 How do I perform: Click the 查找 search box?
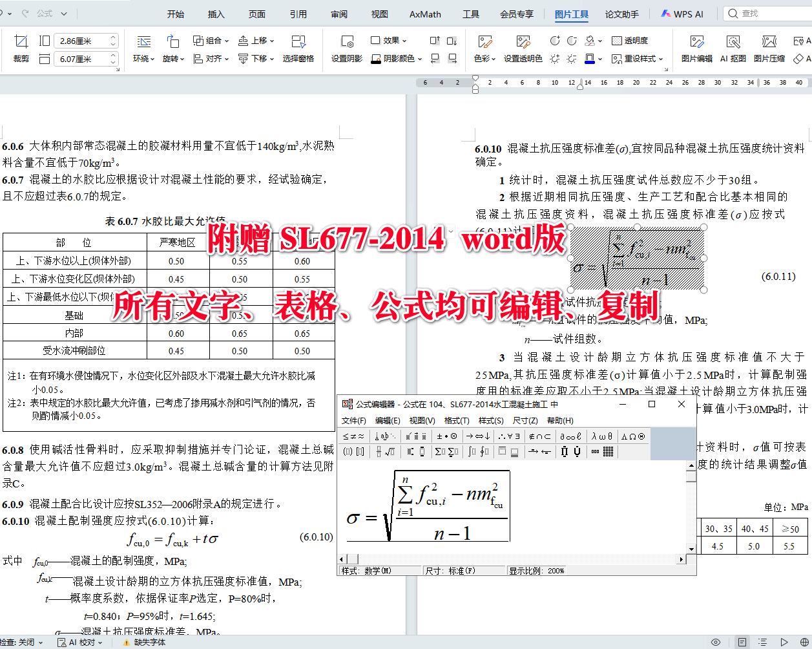pos(767,13)
